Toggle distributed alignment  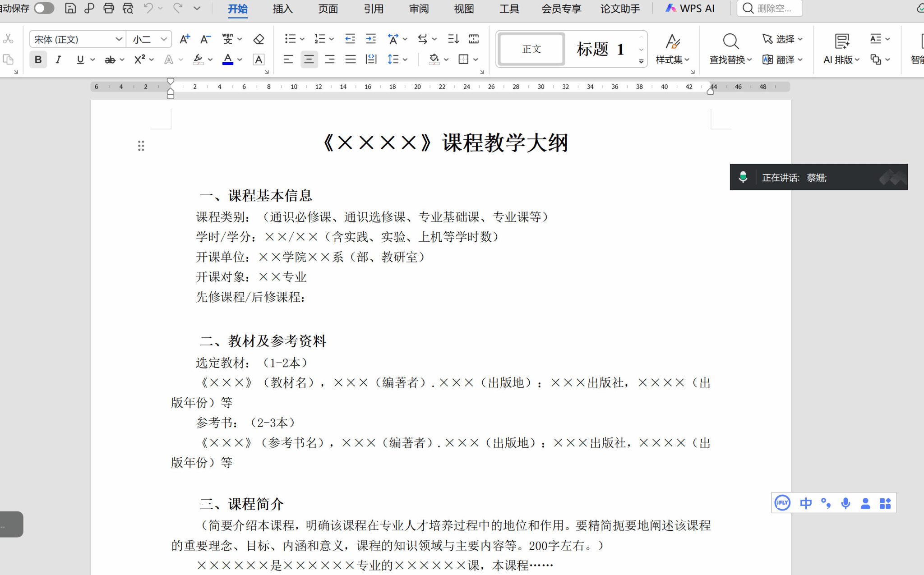click(371, 60)
